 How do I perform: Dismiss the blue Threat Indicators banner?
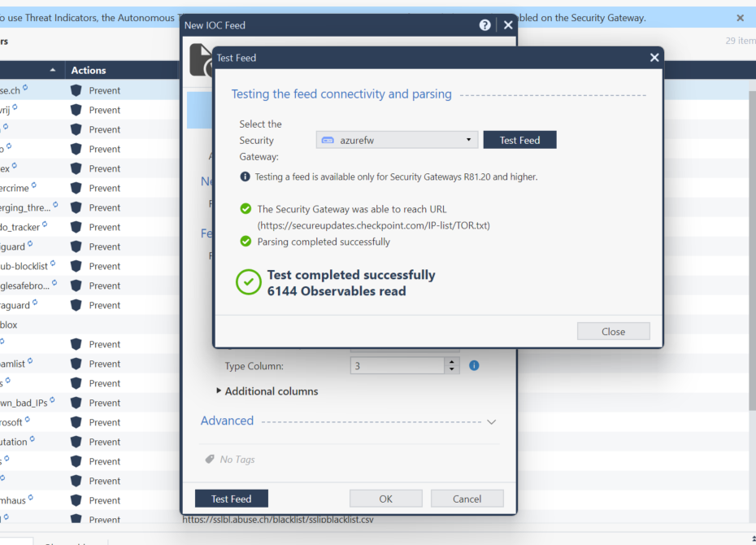pyautogui.click(x=740, y=18)
